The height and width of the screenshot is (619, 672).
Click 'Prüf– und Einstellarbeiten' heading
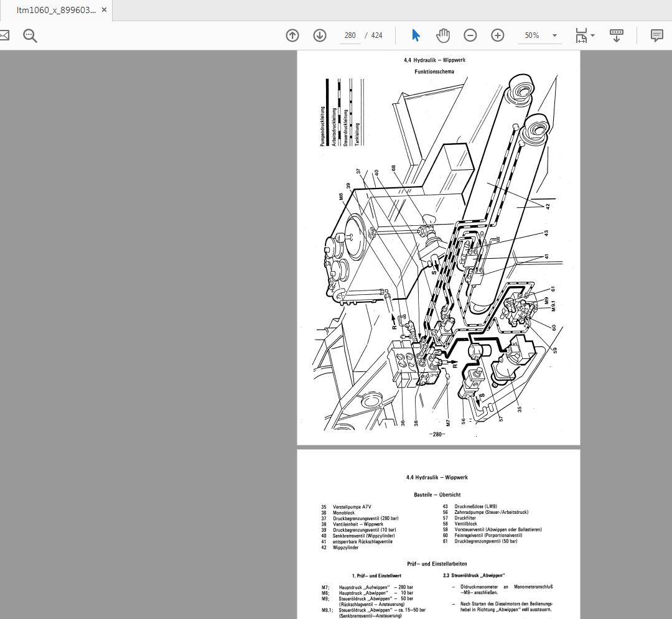tap(437, 564)
